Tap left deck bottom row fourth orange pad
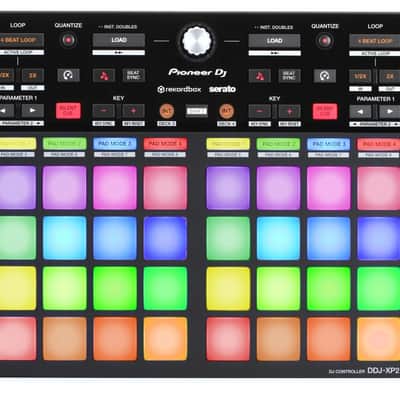The height and width of the screenshot is (400, 400). [165, 339]
